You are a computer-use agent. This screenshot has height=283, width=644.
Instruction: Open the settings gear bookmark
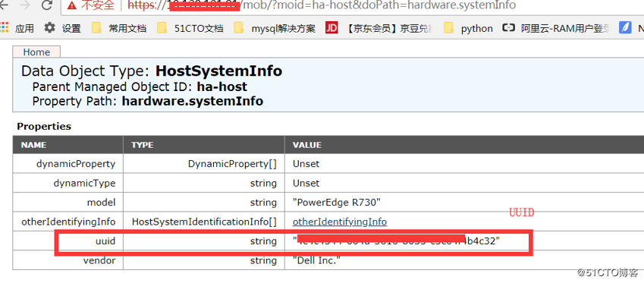pyautogui.click(x=50, y=28)
